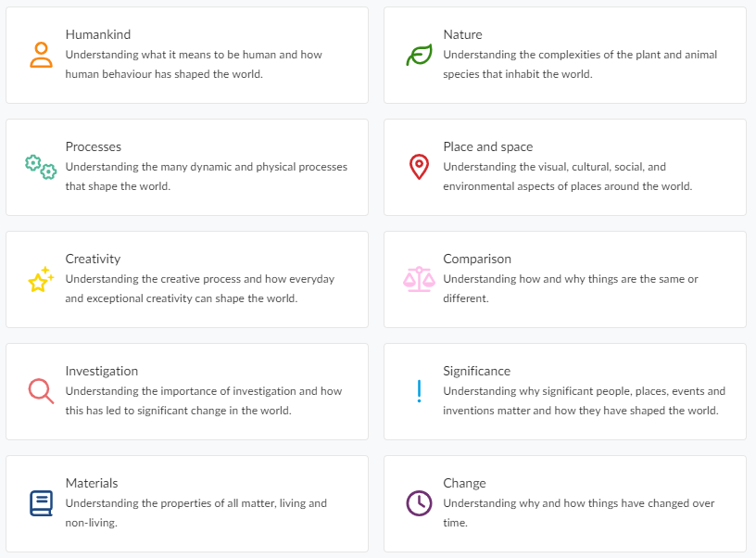Screen dimensions: 756x558
Task: Click the red map pin icon
Action: click(419, 167)
